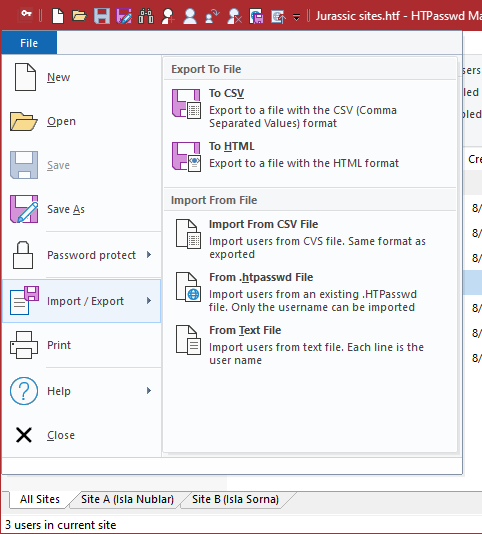Click the upload to web icon in toolbar
This screenshot has width=482, height=534.
(278, 16)
